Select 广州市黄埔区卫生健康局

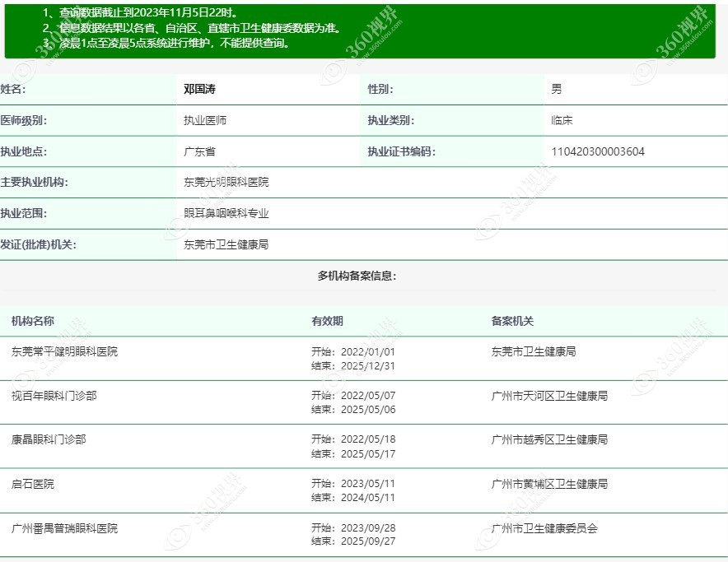[549, 484]
